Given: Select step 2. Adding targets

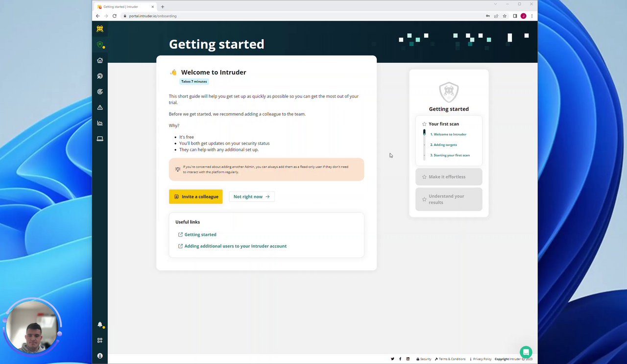Looking at the screenshot, I should (444, 145).
